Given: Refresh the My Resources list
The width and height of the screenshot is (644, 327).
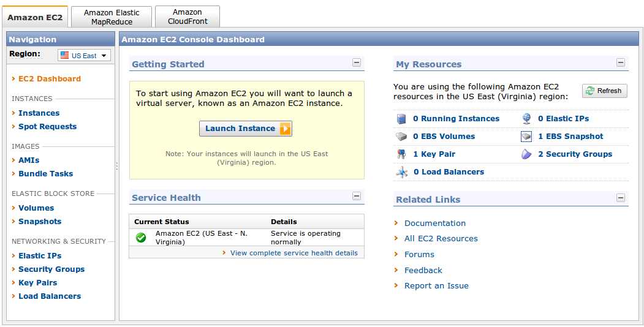Looking at the screenshot, I should tap(604, 91).
